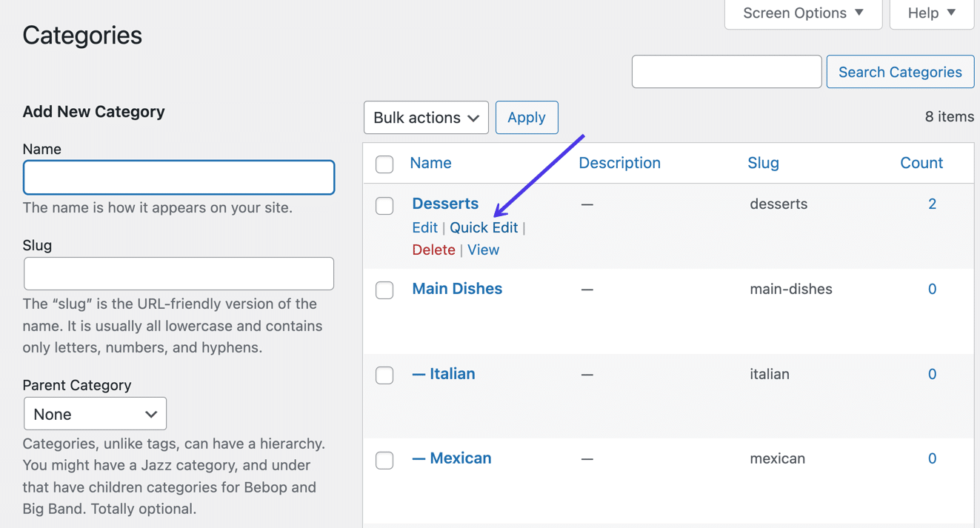Toggle the select-all checkbox in table header
980x528 pixels.
[x=384, y=164]
